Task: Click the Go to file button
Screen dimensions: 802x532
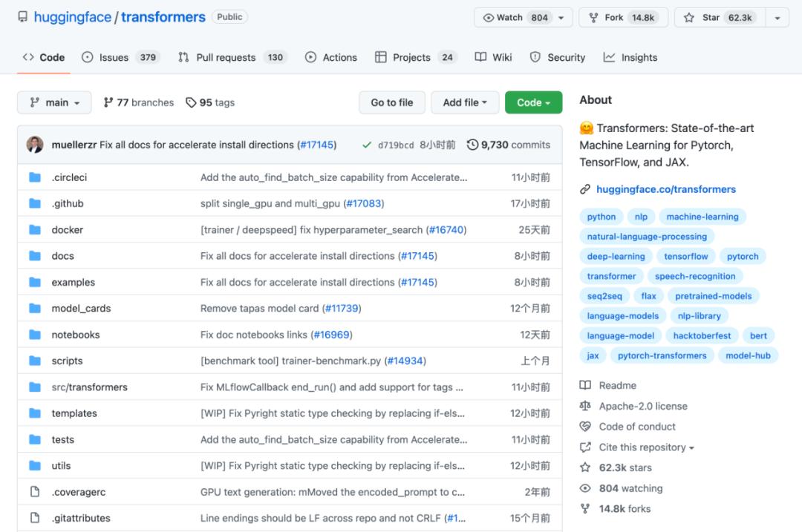Action: (x=392, y=102)
